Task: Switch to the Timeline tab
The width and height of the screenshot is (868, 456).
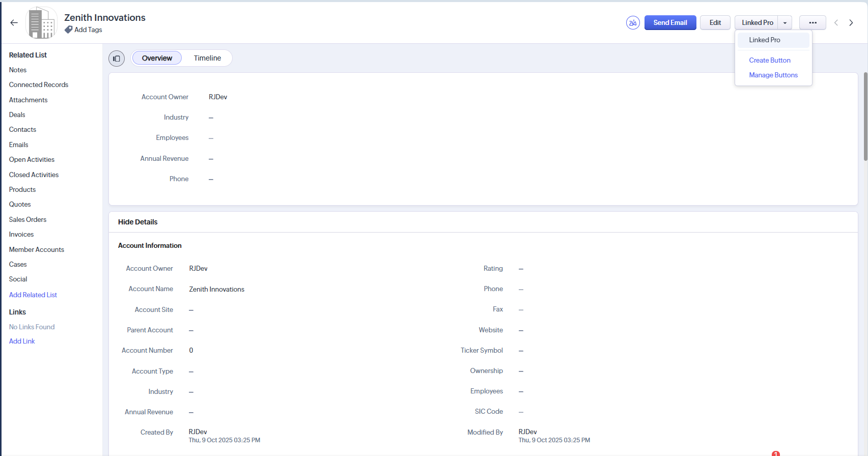Action: click(x=207, y=58)
